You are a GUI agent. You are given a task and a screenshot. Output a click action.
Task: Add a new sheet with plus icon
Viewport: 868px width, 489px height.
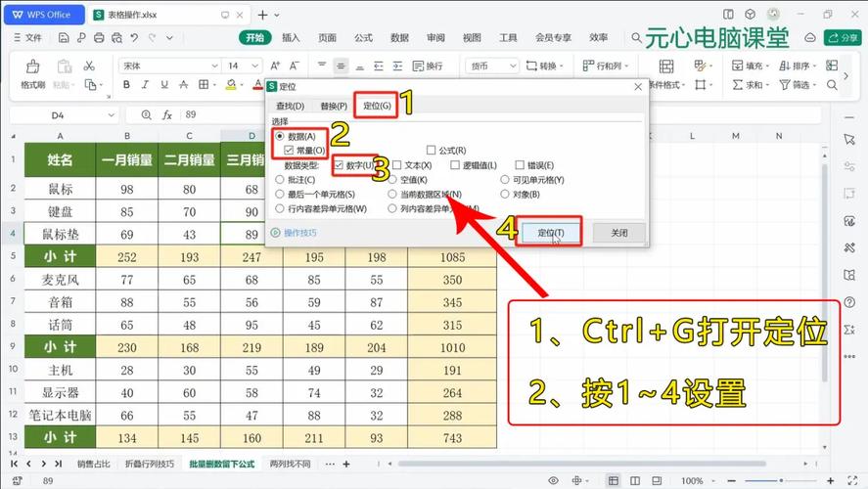(x=346, y=464)
